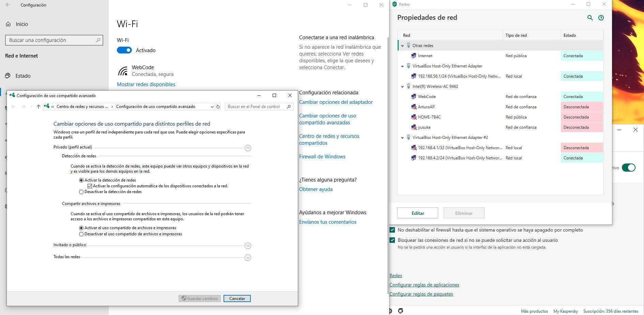
Task: Open Kaspersky support icon next to gear
Action: (x=401, y=311)
